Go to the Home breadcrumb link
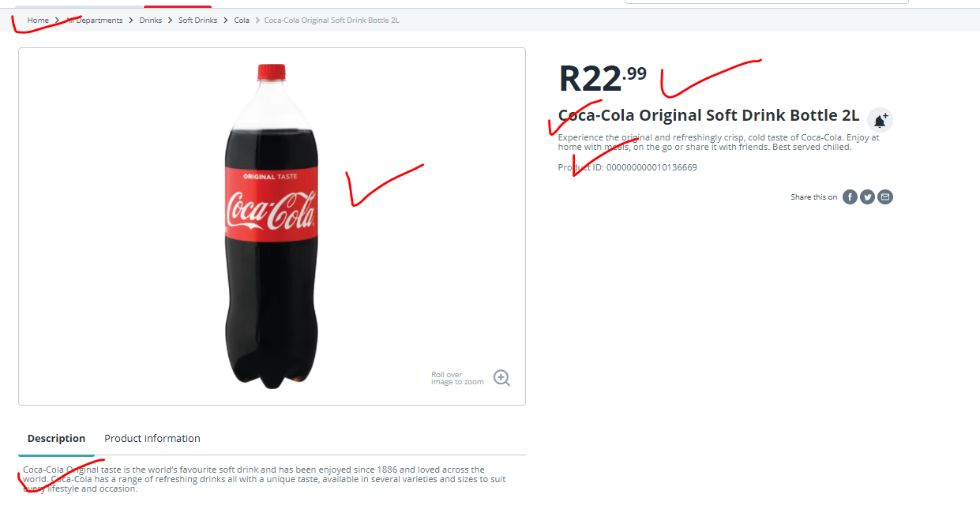The image size is (980, 524). (38, 21)
